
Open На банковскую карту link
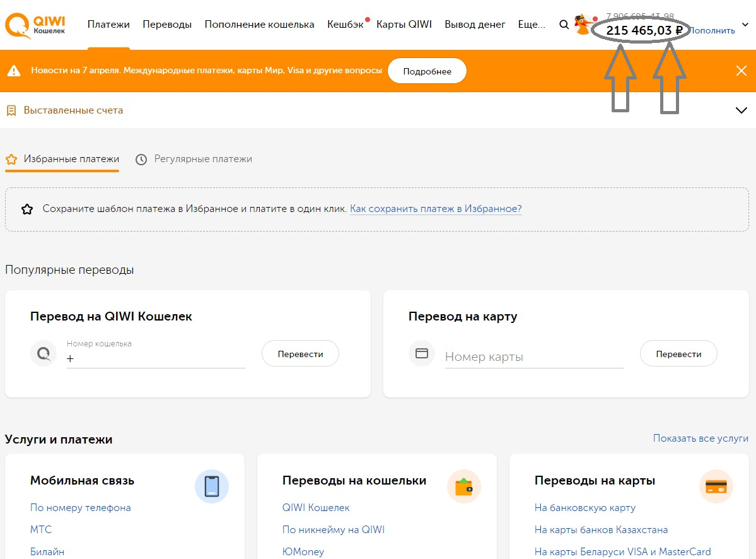[585, 507]
